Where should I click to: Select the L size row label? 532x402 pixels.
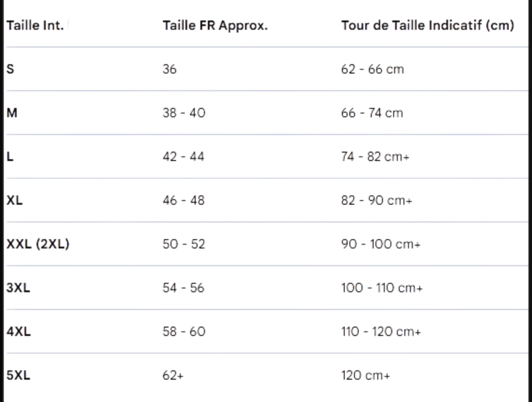click(9, 157)
